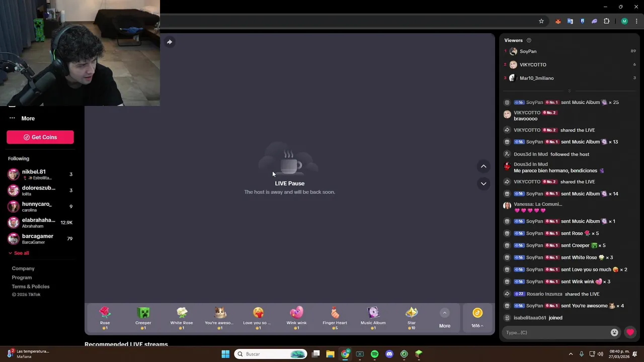Open the Chrome profile M avatar

pyautogui.click(x=624, y=21)
